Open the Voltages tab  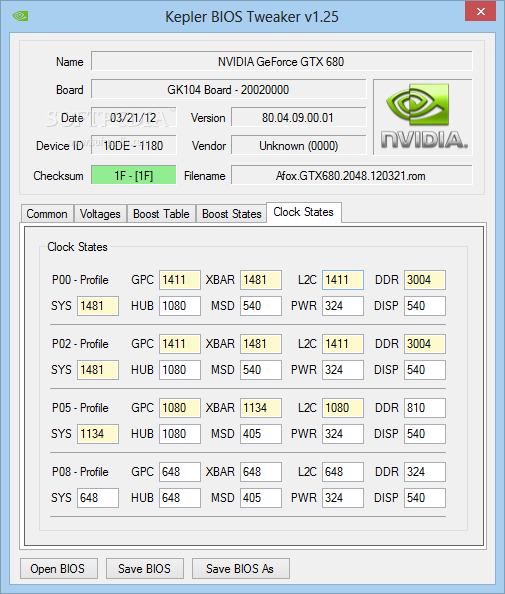pyautogui.click(x=100, y=214)
